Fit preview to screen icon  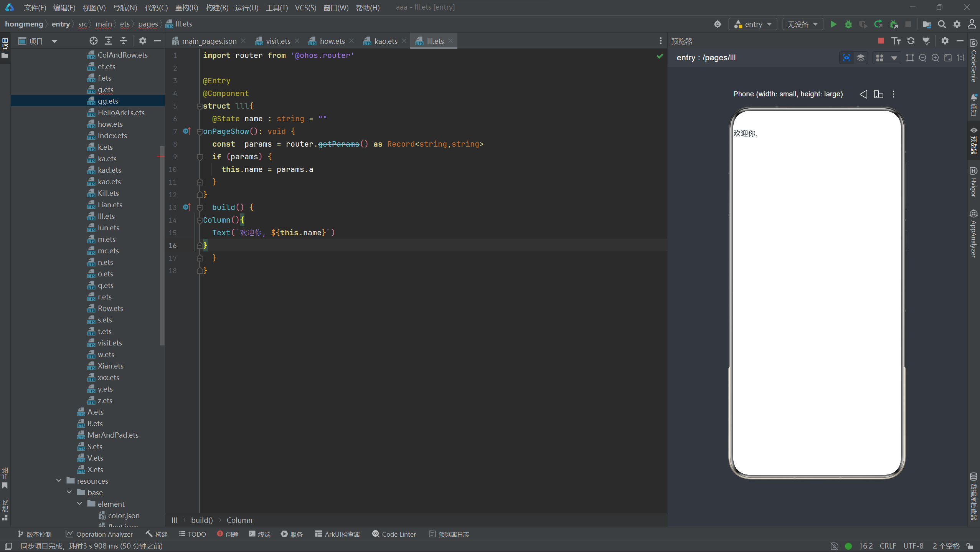pos(948,58)
